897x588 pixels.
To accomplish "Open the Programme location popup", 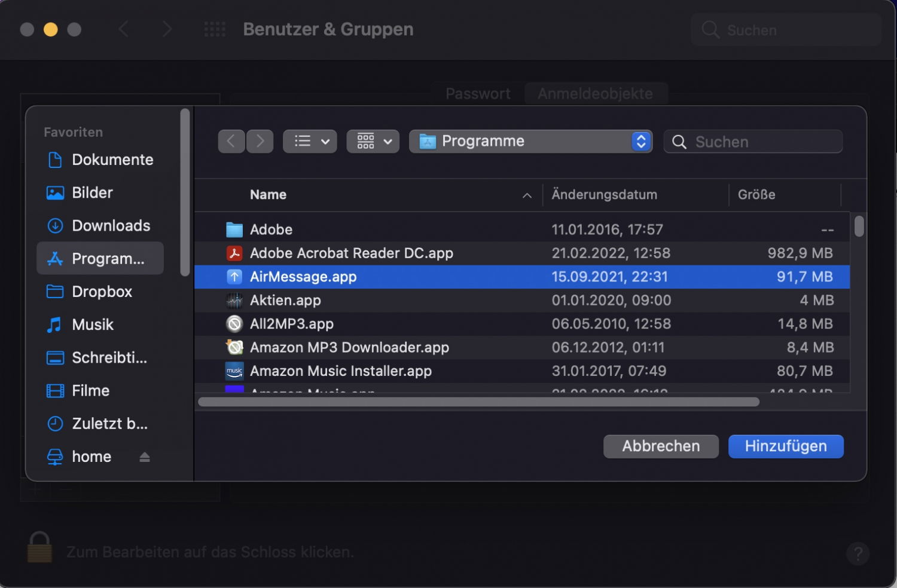I will (530, 141).
